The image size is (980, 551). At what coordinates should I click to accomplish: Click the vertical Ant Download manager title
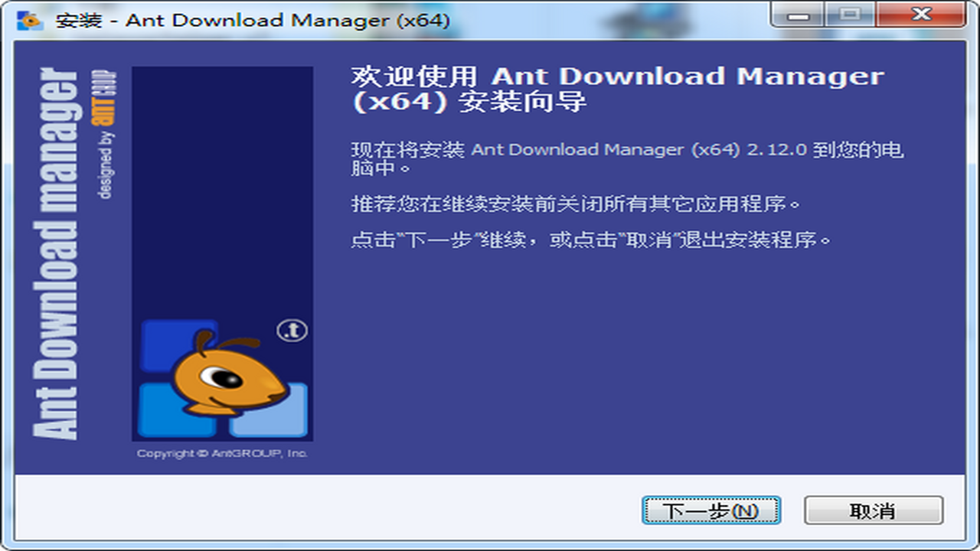tap(57, 253)
